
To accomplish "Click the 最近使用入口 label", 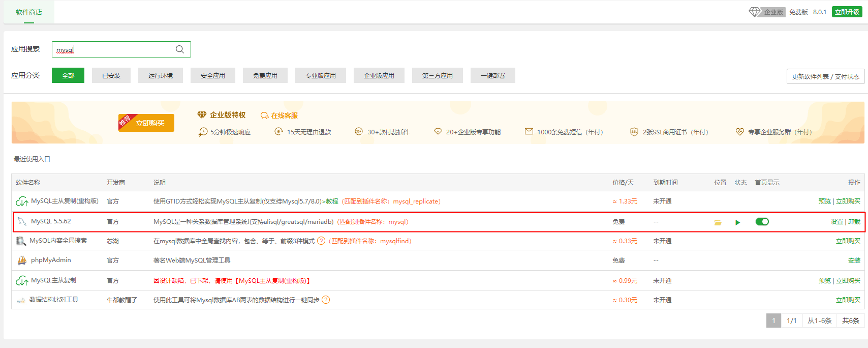I will [x=32, y=159].
